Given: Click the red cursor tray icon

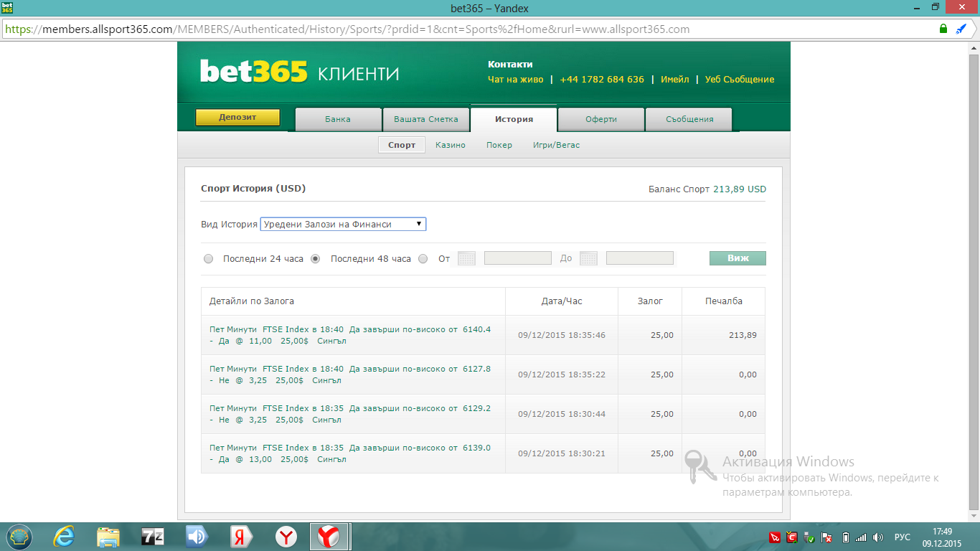Looking at the screenshot, I should click(x=775, y=537).
